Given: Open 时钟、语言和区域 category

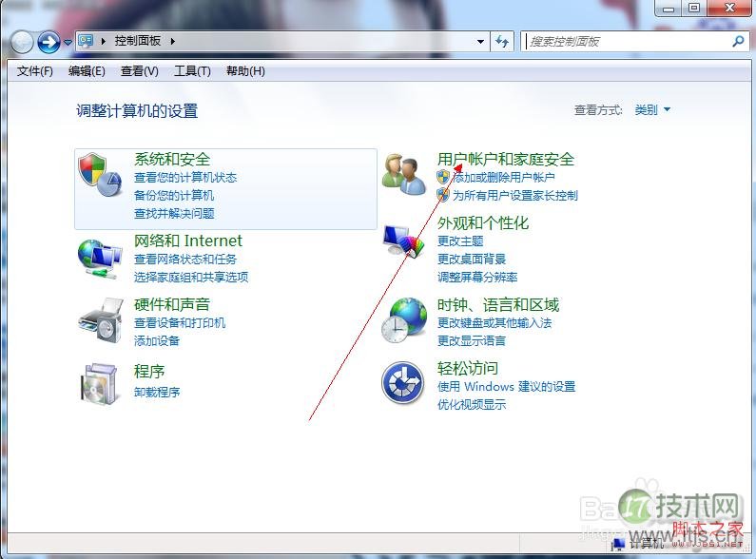Looking at the screenshot, I should click(498, 304).
